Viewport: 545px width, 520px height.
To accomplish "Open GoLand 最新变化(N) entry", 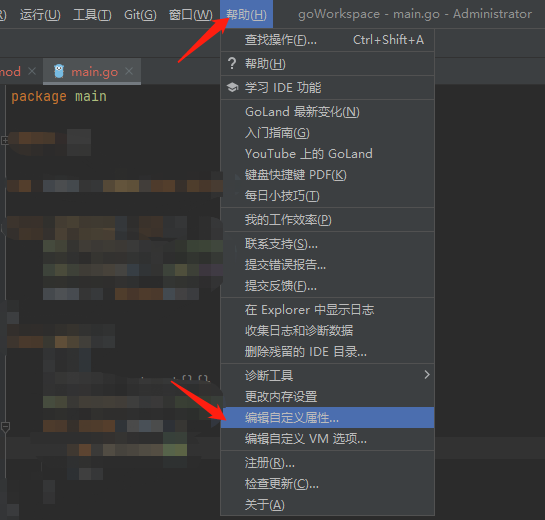I will pyautogui.click(x=327, y=112).
